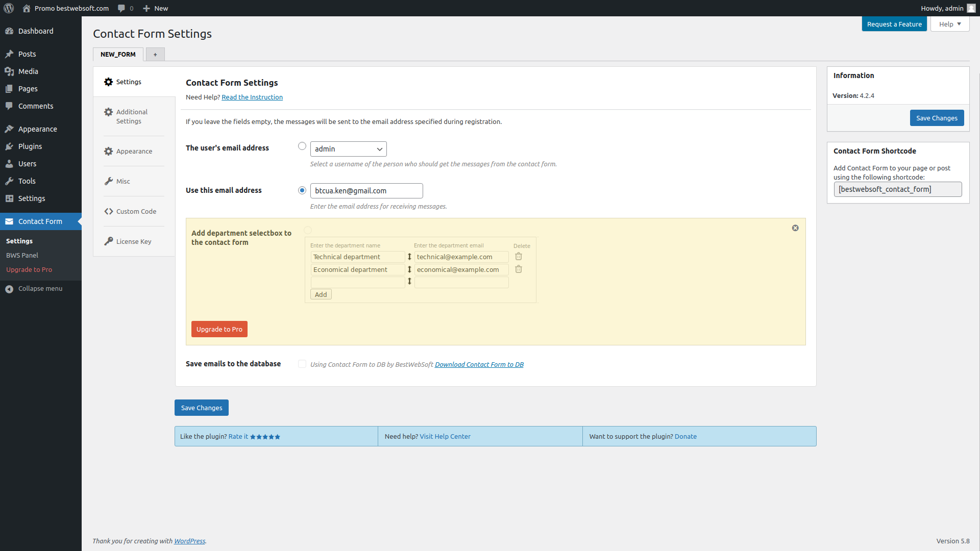Open the Plugins menu

pyautogui.click(x=30, y=146)
